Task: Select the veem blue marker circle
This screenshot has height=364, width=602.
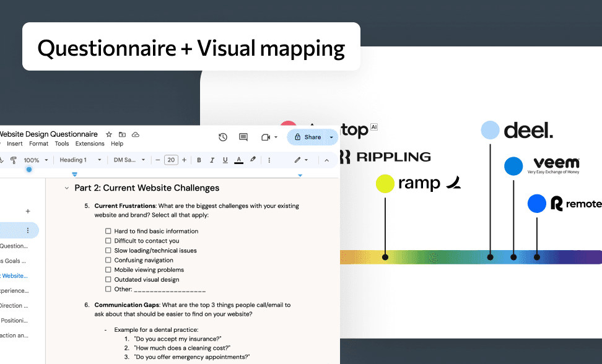Action: pyautogui.click(x=513, y=166)
